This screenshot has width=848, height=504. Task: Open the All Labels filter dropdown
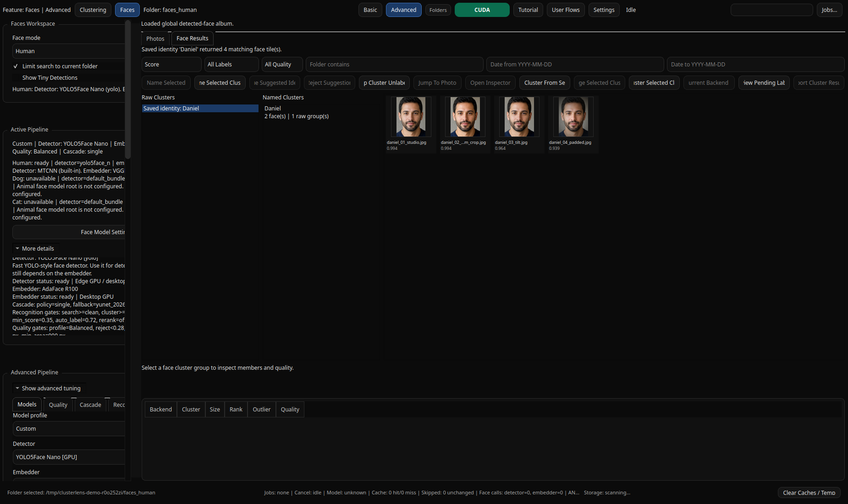[231, 64]
